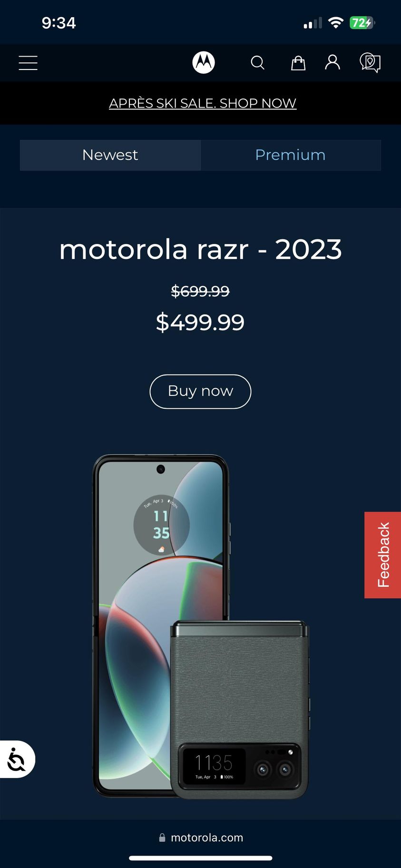401x868 pixels.
Task: Open the Après Ski Sale link
Action: [x=203, y=103]
